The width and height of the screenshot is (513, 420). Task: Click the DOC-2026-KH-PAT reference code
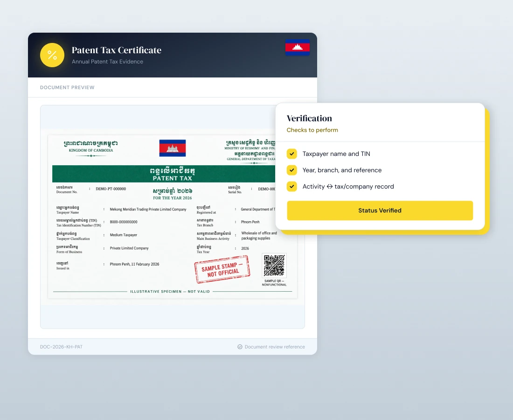pos(61,347)
